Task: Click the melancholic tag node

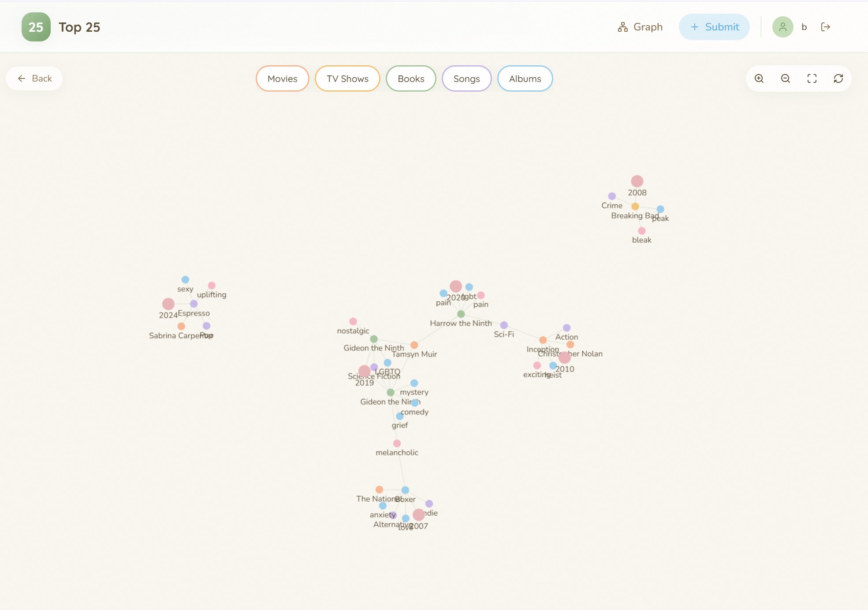Action: [x=397, y=443]
